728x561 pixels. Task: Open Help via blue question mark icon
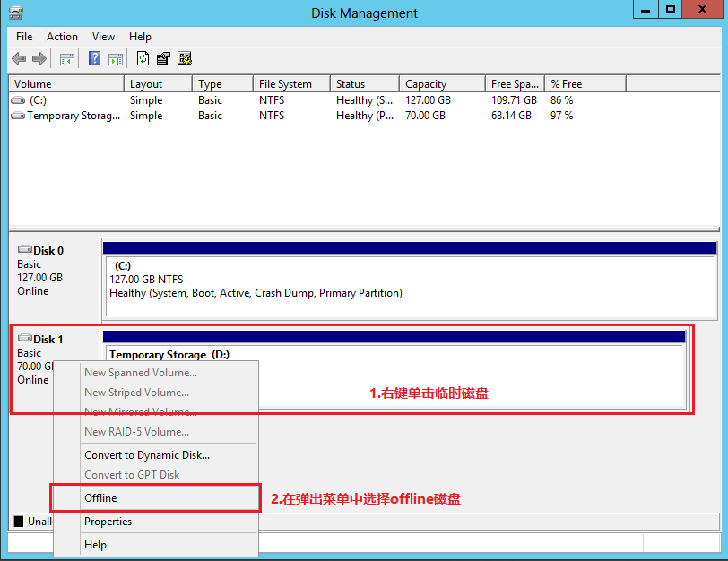coord(94,59)
